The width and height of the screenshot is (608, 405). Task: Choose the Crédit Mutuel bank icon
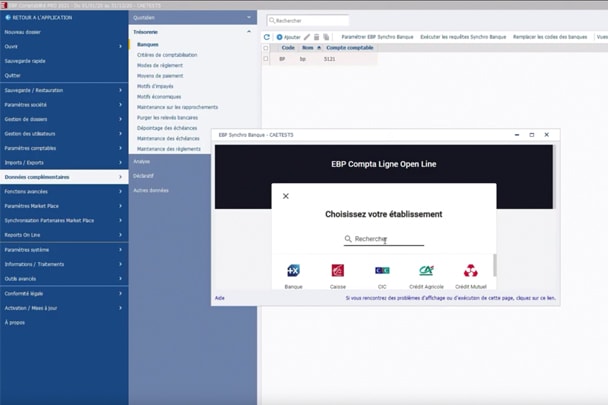click(x=470, y=270)
